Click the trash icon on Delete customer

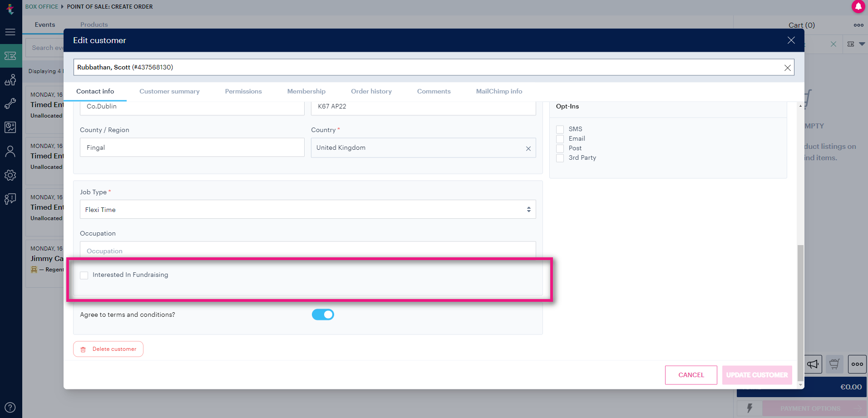point(83,349)
